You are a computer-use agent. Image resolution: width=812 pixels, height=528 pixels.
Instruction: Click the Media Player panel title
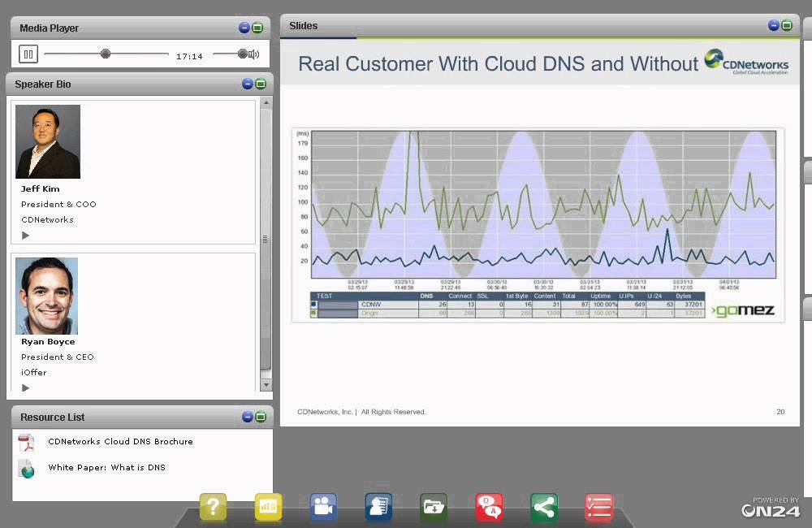click(50, 28)
